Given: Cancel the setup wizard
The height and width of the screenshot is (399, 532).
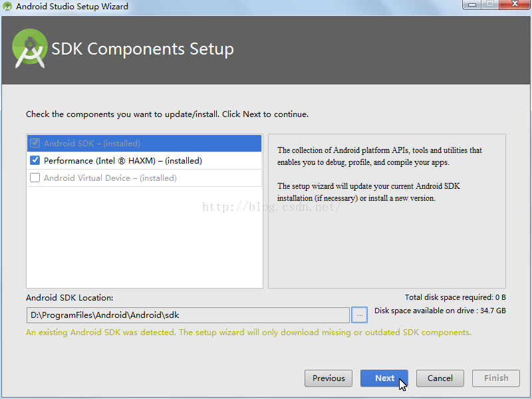Looking at the screenshot, I should 440,378.
